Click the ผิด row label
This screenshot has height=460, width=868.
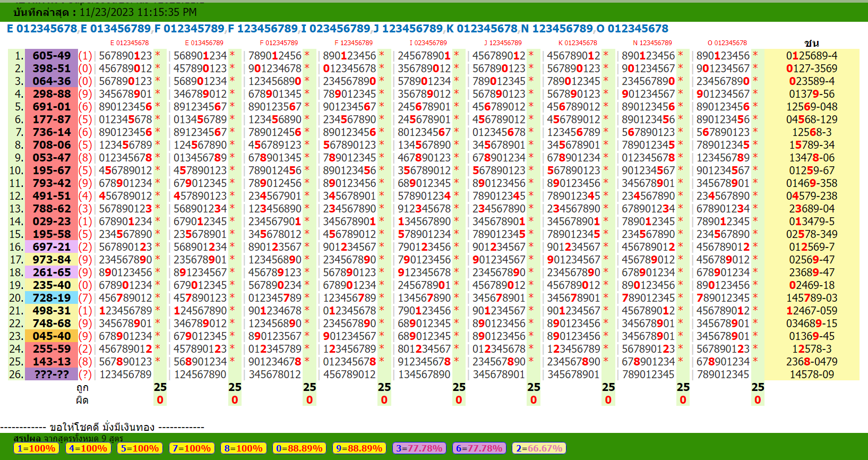pos(82,401)
